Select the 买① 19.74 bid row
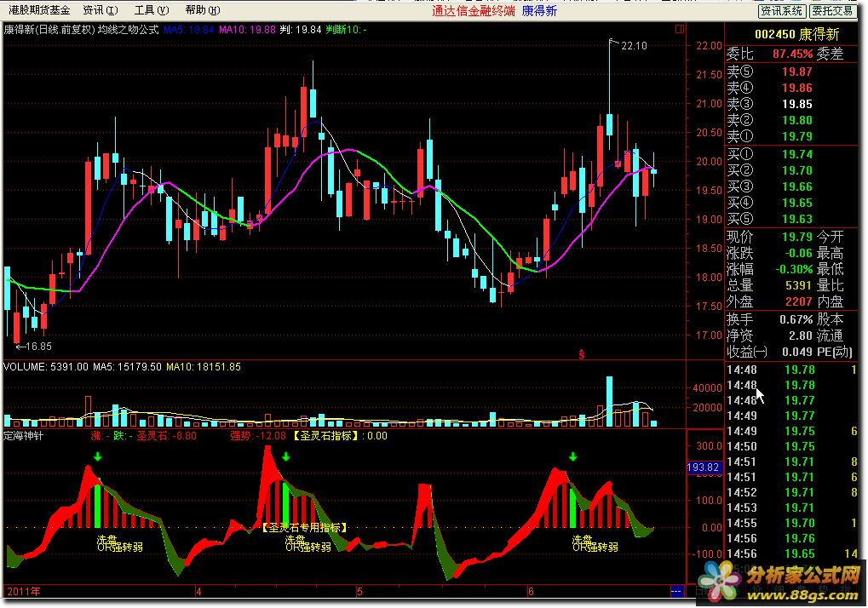The width and height of the screenshot is (868, 608). (x=791, y=154)
